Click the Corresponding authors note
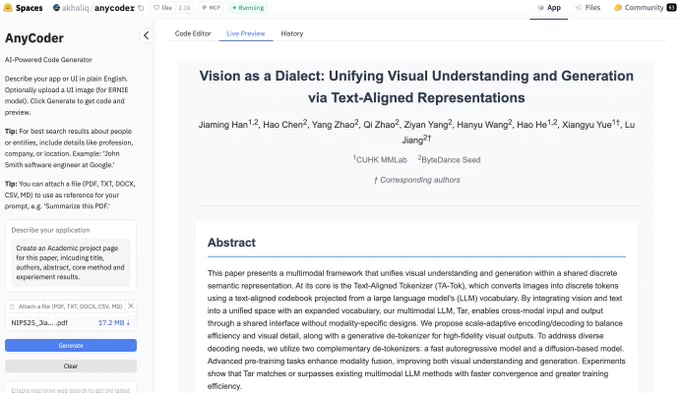 pos(417,180)
